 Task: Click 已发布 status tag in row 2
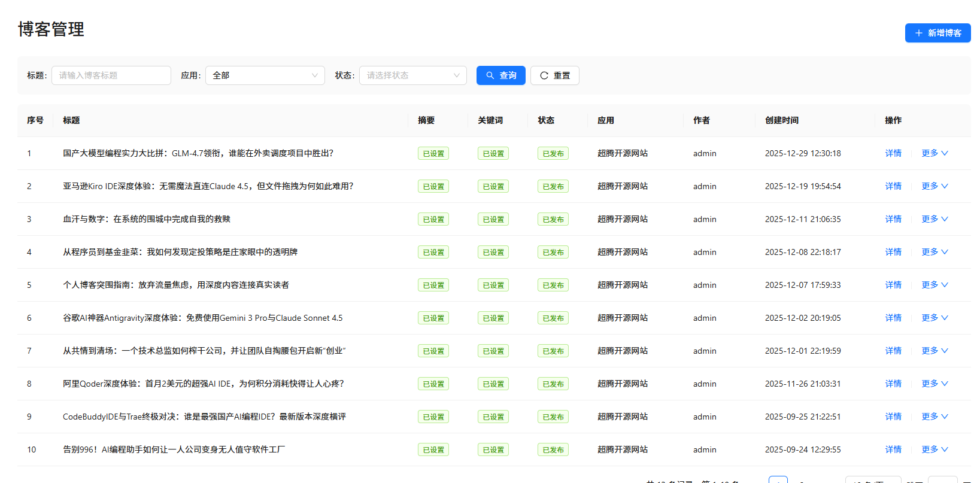tap(553, 187)
